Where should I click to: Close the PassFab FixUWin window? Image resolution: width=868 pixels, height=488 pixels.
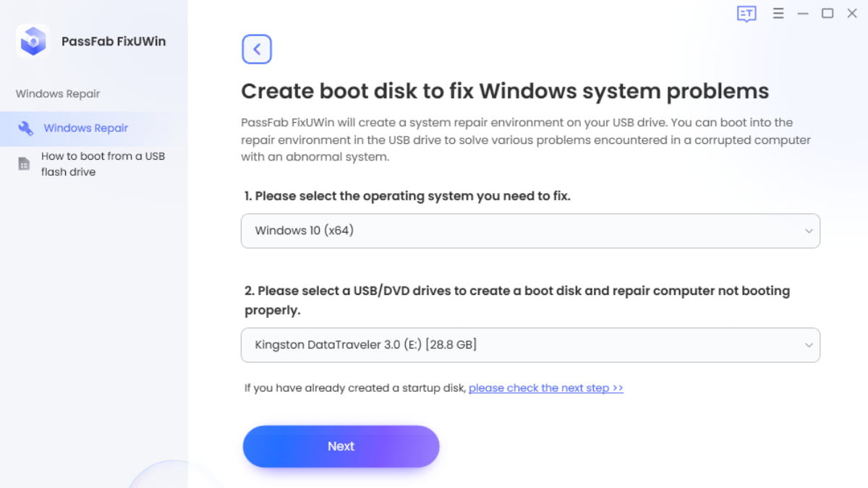pyautogui.click(x=852, y=14)
